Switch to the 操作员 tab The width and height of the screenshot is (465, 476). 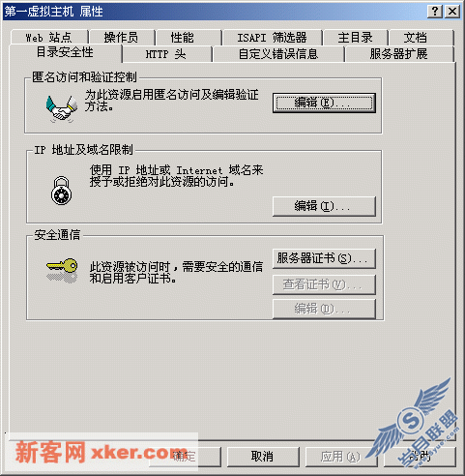pos(122,38)
